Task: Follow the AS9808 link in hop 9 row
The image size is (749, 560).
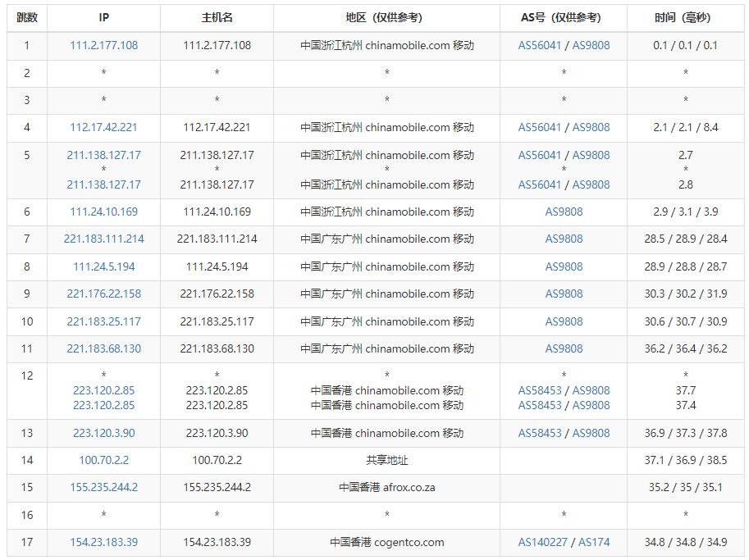Action: pyautogui.click(x=564, y=294)
